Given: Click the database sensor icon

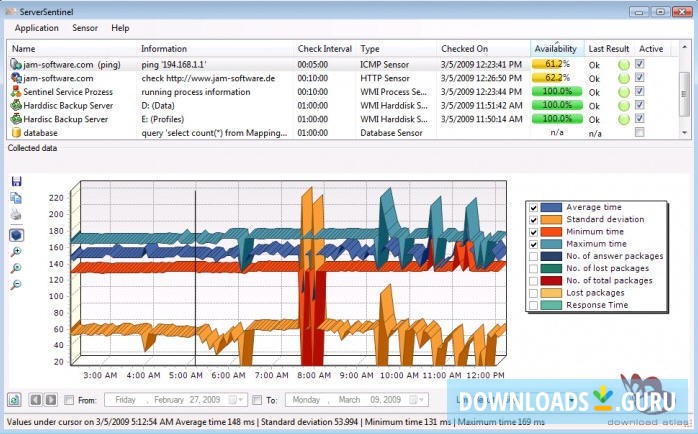Looking at the screenshot, I should pyautogui.click(x=16, y=133).
